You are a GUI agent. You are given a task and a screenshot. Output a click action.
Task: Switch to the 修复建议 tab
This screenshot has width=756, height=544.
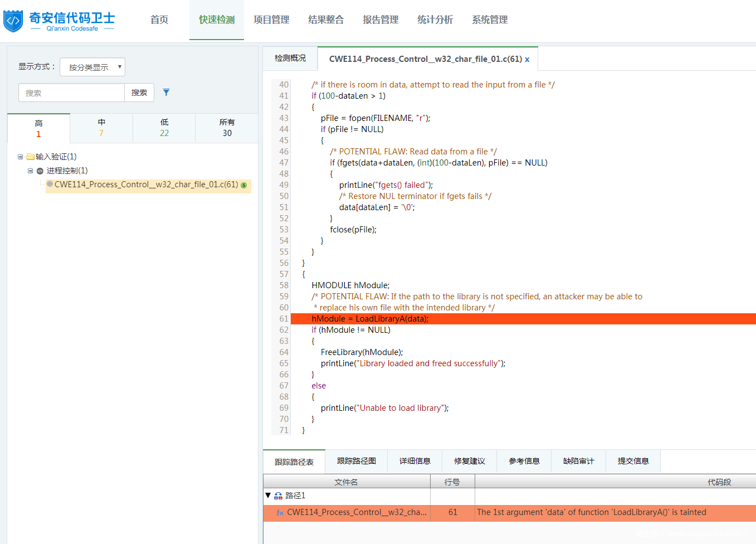469,461
